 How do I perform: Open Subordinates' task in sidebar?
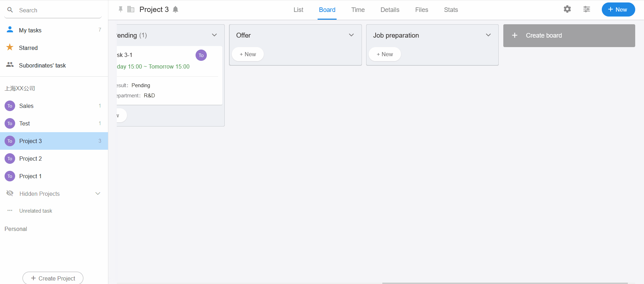click(54, 65)
